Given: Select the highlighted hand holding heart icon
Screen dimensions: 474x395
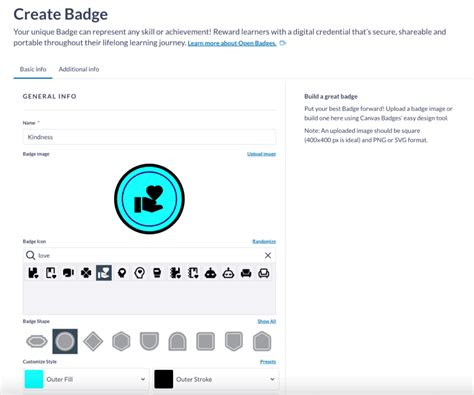Looking at the screenshot, I should 104,273.
